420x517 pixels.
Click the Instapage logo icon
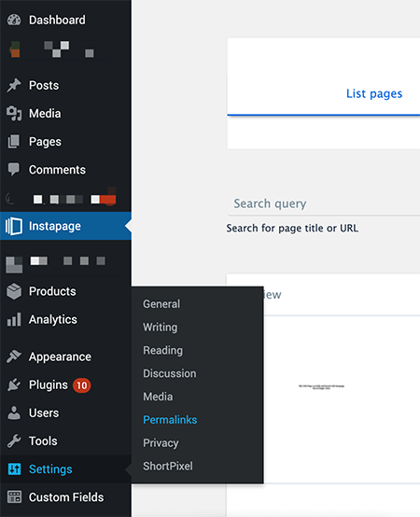coord(14,226)
